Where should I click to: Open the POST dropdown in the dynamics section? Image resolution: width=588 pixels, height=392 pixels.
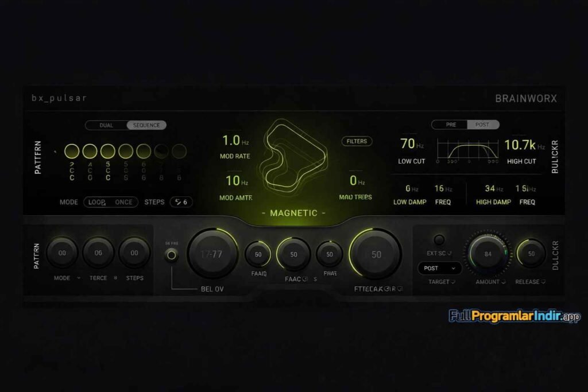click(439, 268)
